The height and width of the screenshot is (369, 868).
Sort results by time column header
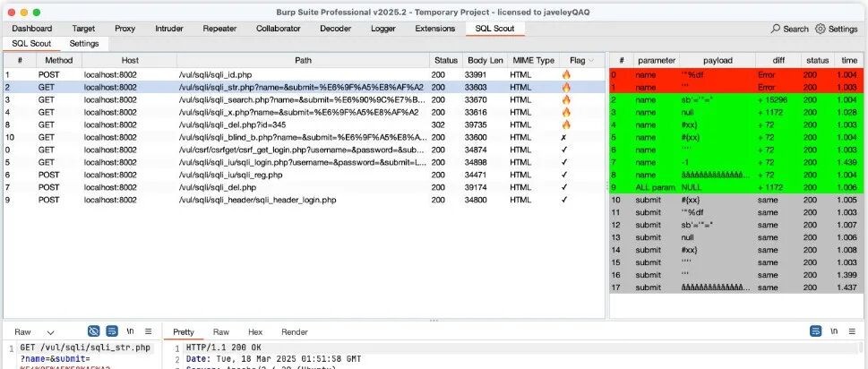coord(849,60)
